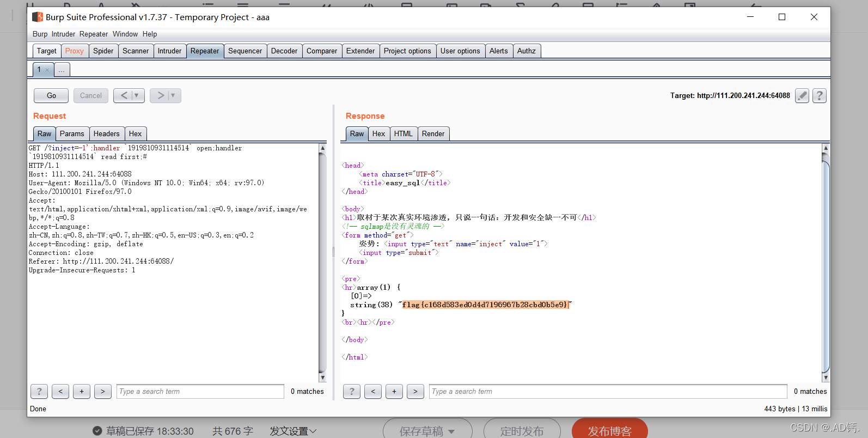
Task: Send the request with Go button
Action: (x=51, y=95)
